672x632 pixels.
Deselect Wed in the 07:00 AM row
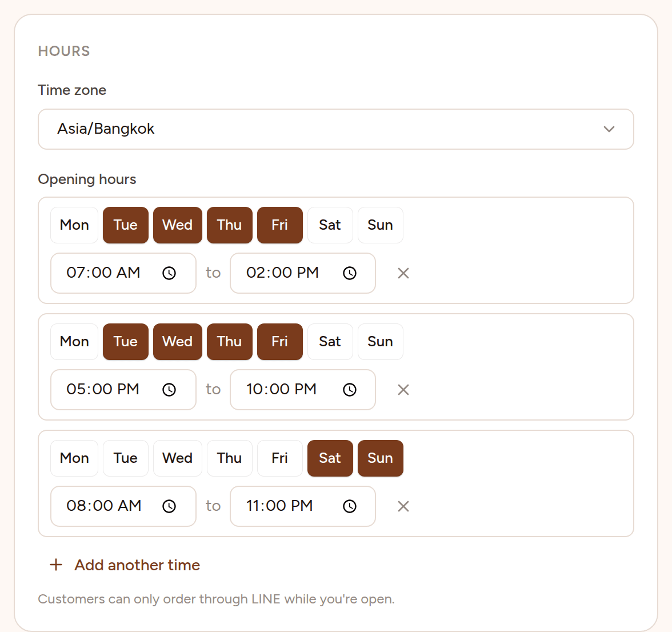[177, 225]
